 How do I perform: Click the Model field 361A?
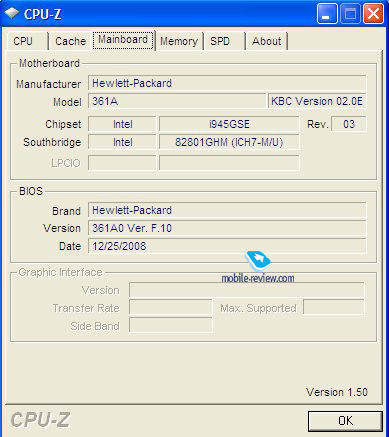pos(177,101)
